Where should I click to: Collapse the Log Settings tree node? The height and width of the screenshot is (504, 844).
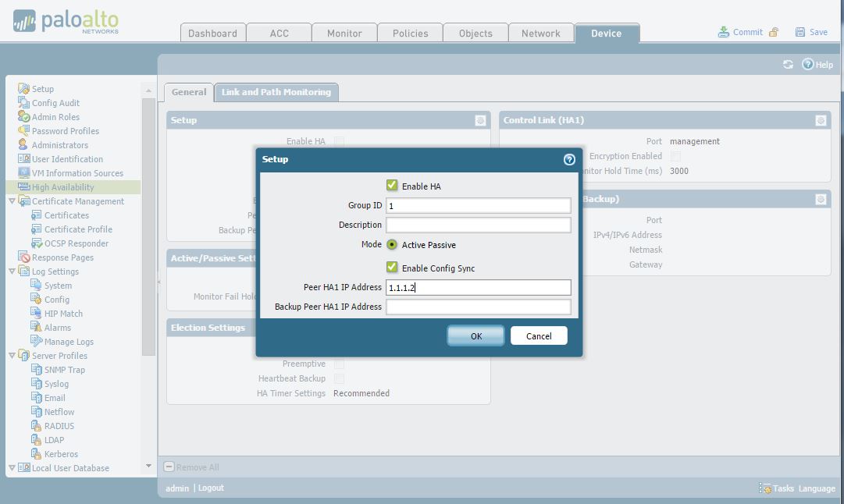pyautogui.click(x=12, y=272)
